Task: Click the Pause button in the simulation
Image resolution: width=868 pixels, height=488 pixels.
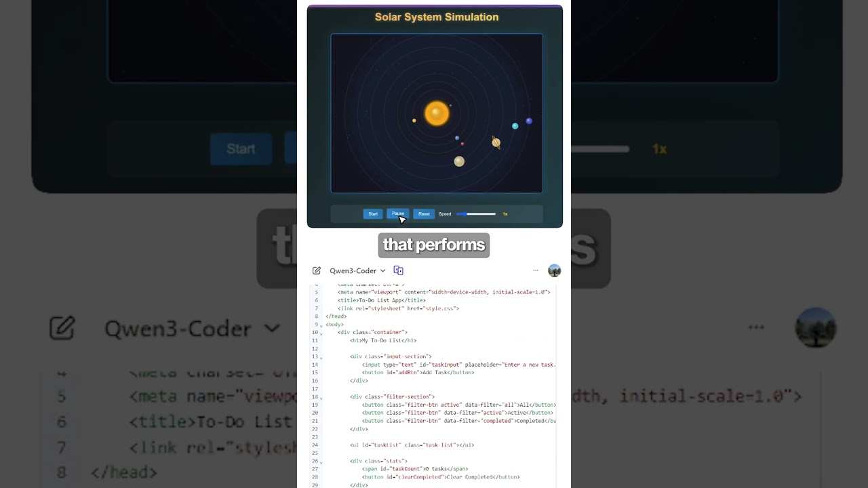Action: pos(398,213)
